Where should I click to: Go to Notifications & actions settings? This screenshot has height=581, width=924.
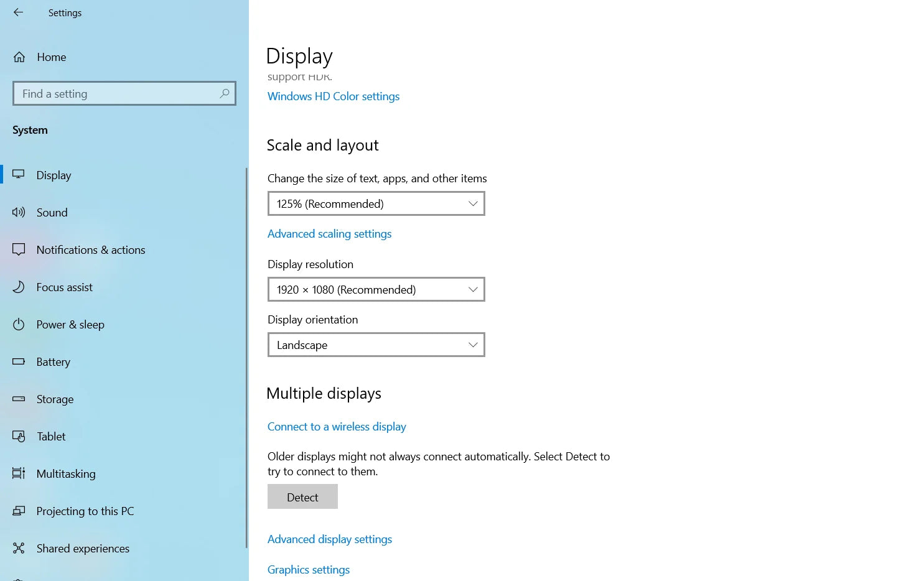123,249
